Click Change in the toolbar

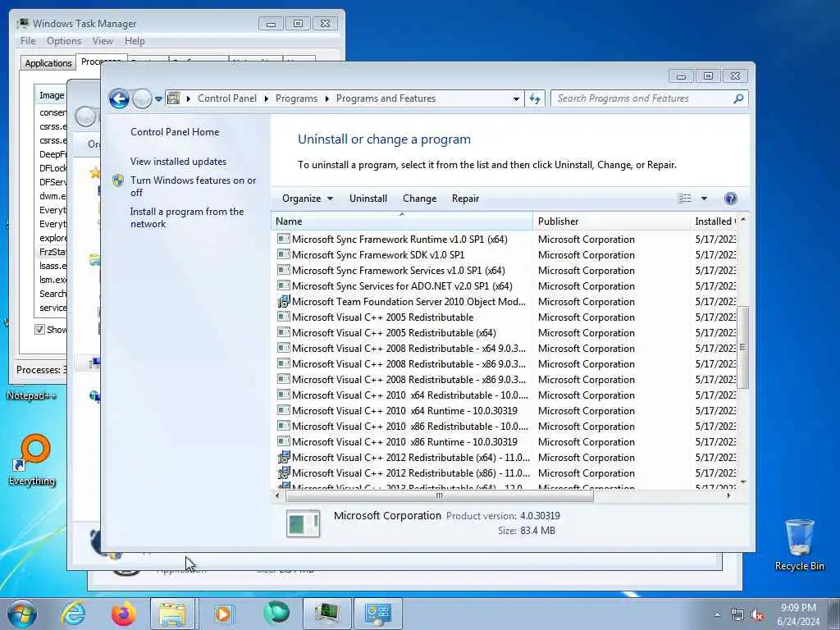(419, 199)
